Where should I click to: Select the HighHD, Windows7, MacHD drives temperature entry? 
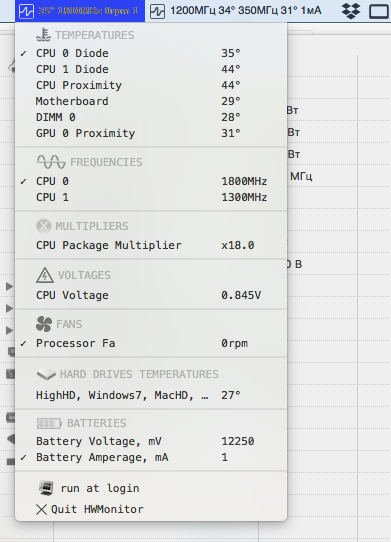pos(151,395)
